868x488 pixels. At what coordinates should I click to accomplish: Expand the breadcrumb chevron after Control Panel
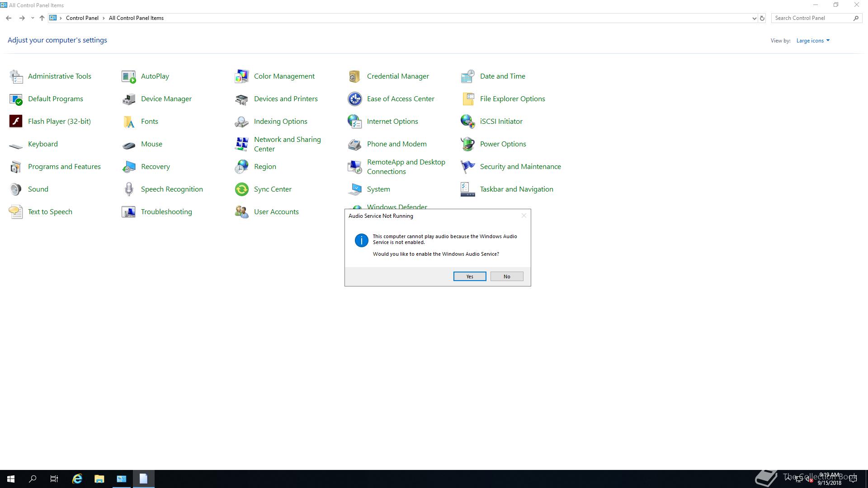(104, 18)
